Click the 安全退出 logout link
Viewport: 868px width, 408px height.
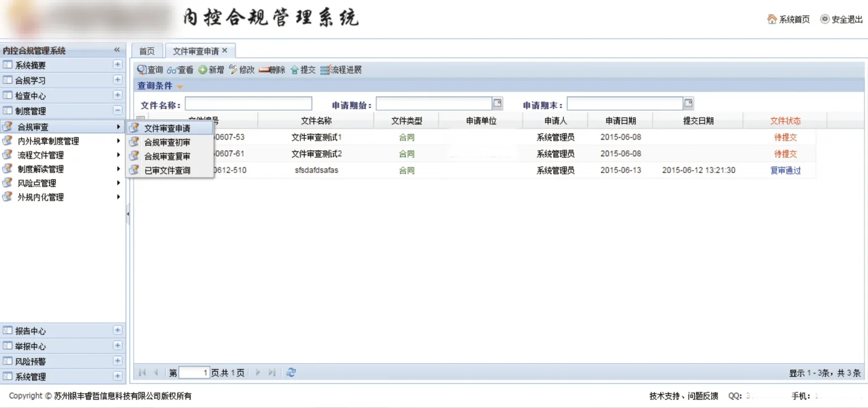click(x=841, y=19)
